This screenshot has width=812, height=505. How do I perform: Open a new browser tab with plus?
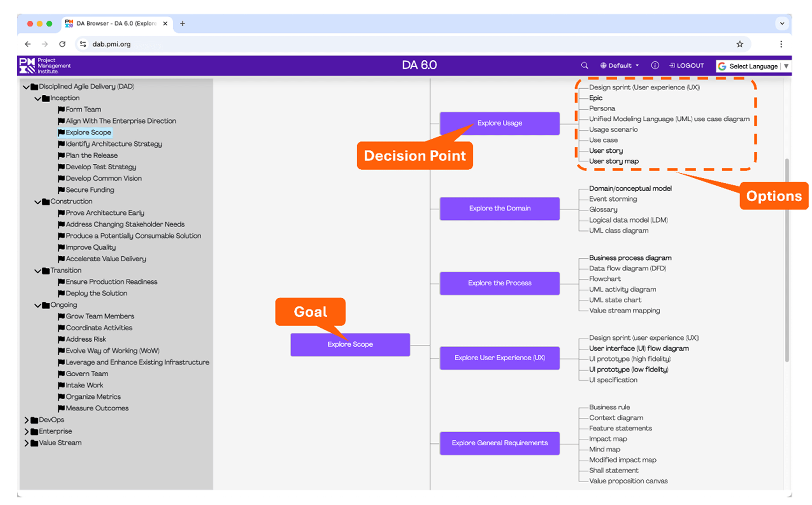click(x=183, y=23)
